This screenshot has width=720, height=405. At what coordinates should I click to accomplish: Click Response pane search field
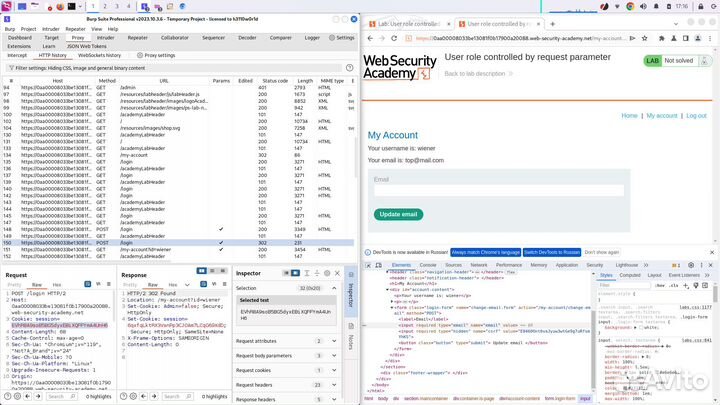coord(178,396)
